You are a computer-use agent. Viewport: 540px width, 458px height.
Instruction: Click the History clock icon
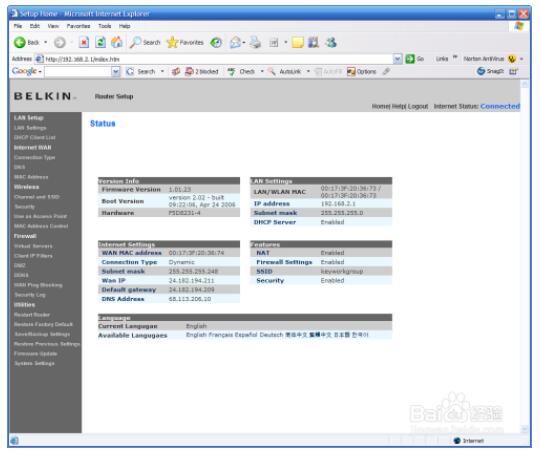point(216,42)
